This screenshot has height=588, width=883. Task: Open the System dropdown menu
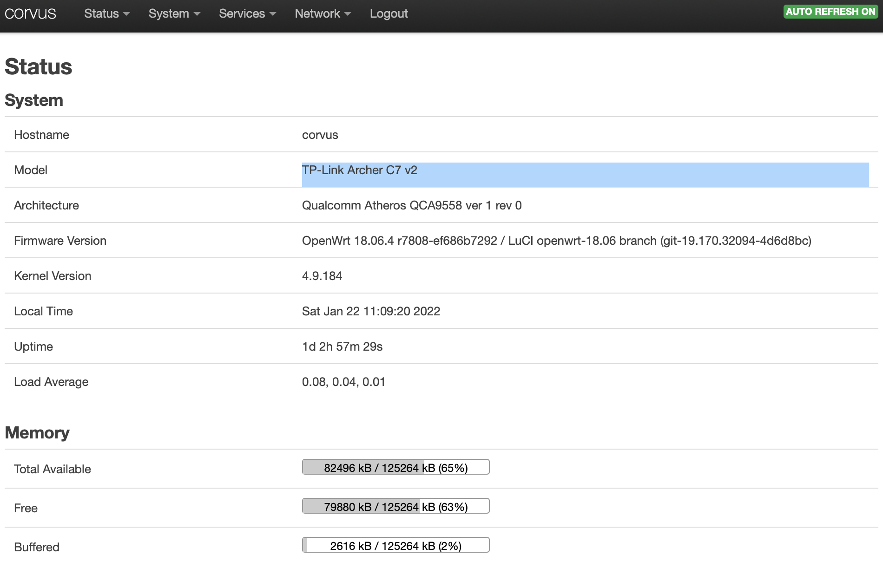tap(174, 13)
